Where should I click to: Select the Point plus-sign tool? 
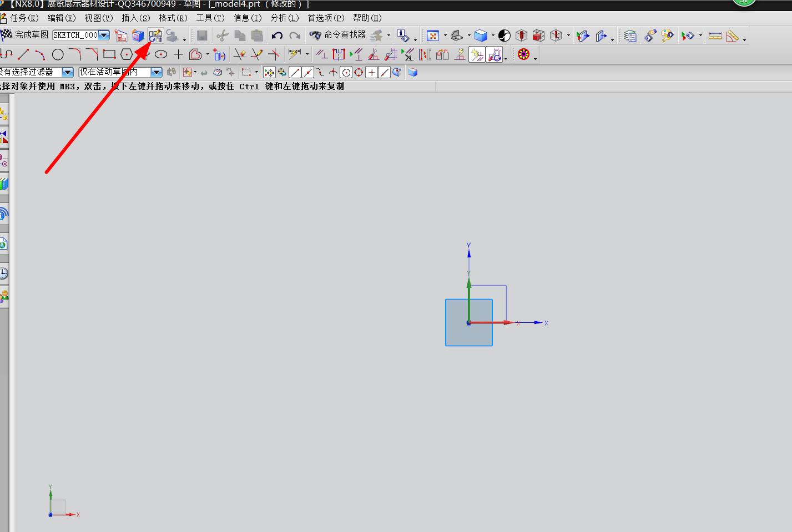click(x=178, y=54)
